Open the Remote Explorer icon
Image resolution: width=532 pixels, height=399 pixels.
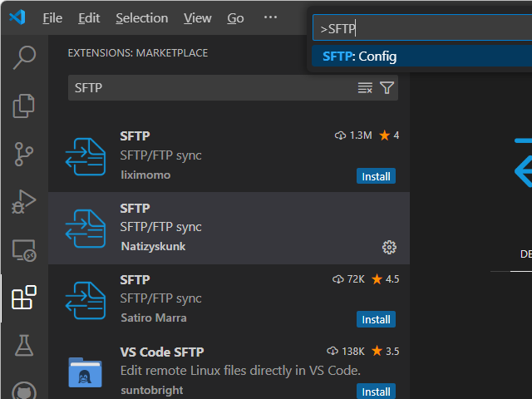(24, 249)
